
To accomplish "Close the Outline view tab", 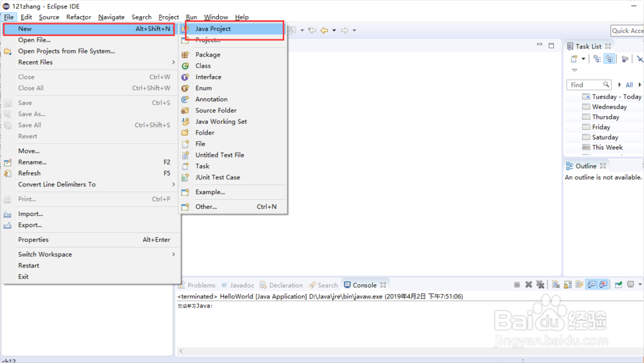I will [x=603, y=166].
